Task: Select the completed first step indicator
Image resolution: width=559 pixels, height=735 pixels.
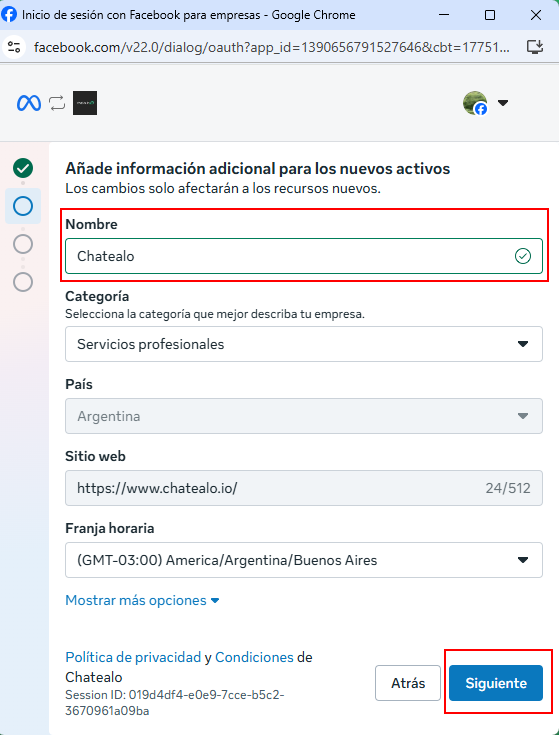Action: pyautogui.click(x=23, y=168)
